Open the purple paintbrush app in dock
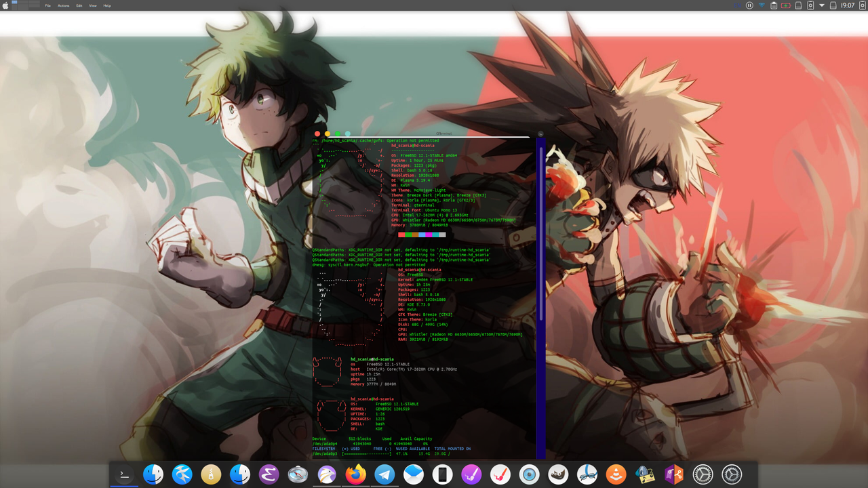 pos(471,474)
